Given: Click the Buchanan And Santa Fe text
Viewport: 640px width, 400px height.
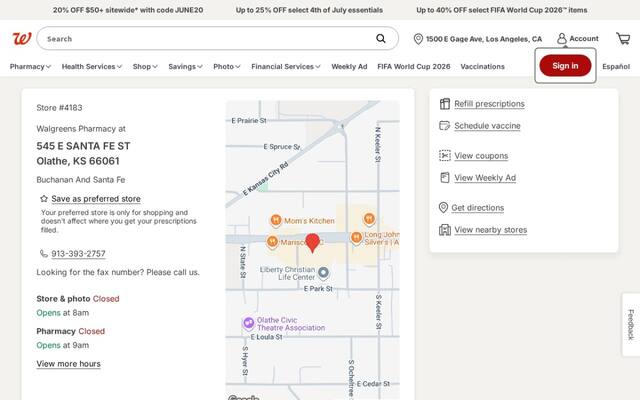Looking at the screenshot, I should [81, 180].
